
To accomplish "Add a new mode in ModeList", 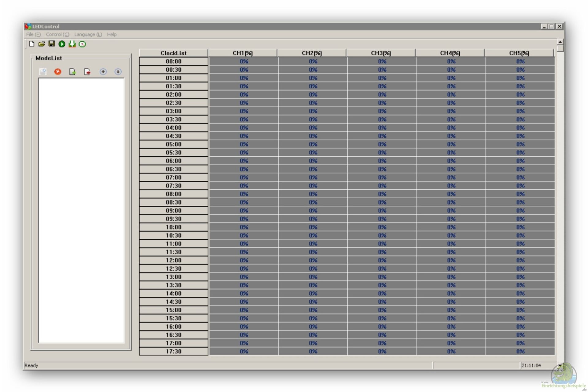I will click(x=43, y=72).
